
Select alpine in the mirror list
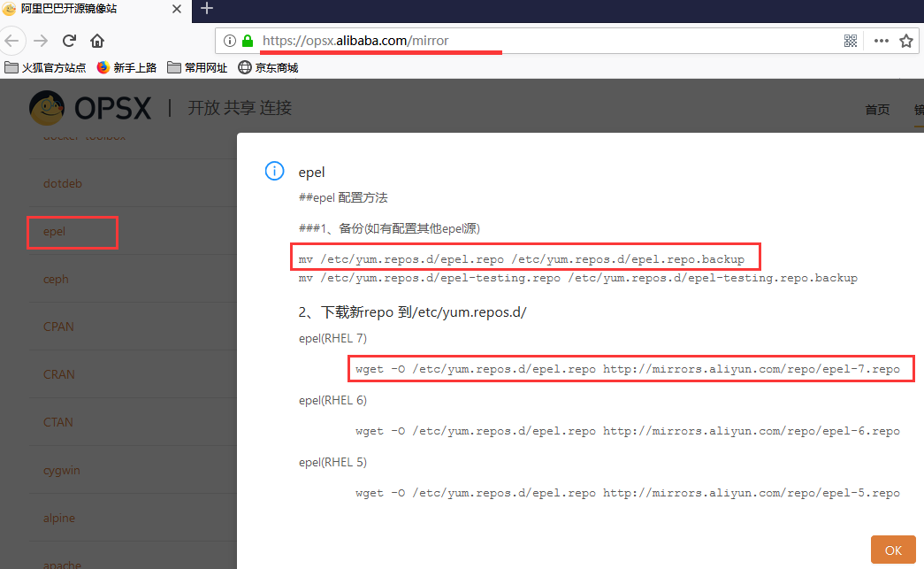pyautogui.click(x=59, y=518)
